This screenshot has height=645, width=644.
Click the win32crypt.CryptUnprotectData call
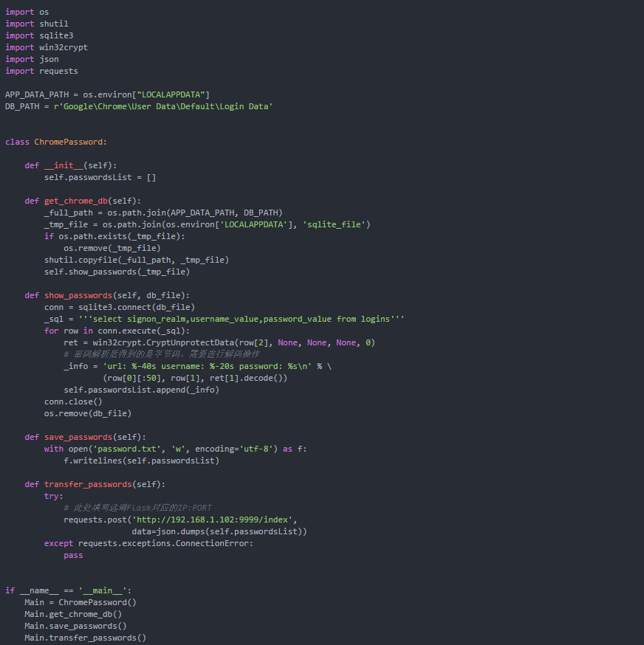(x=234, y=342)
